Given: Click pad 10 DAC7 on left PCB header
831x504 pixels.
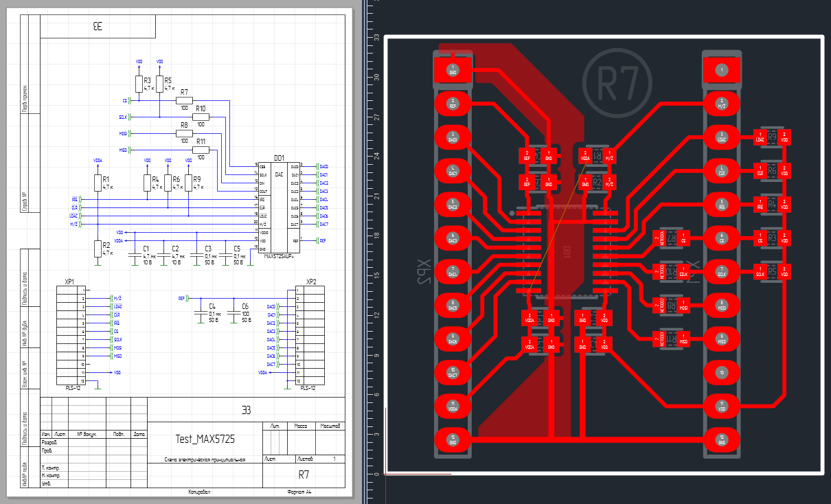Looking at the screenshot, I should tap(453, 372).
